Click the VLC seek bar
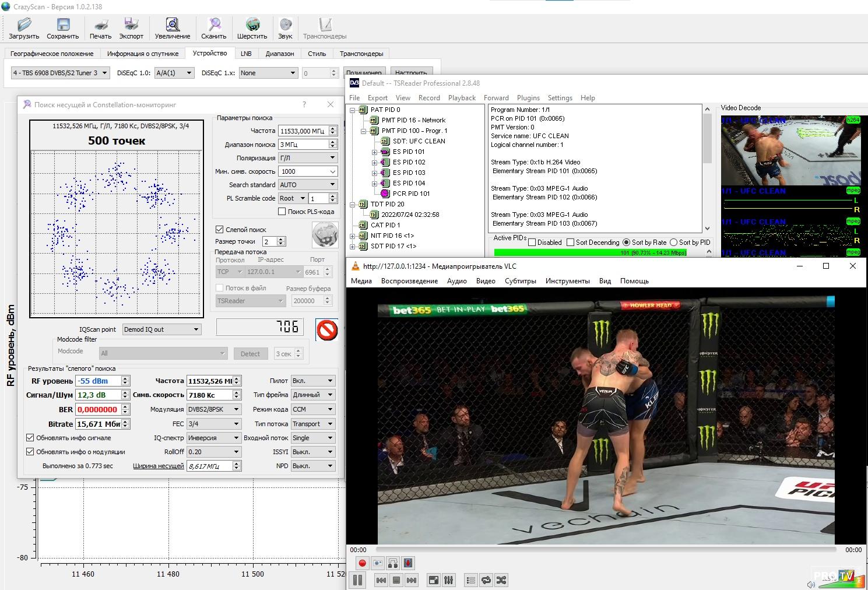The height and width of the screenshot is (590, 868). [606, 550]
